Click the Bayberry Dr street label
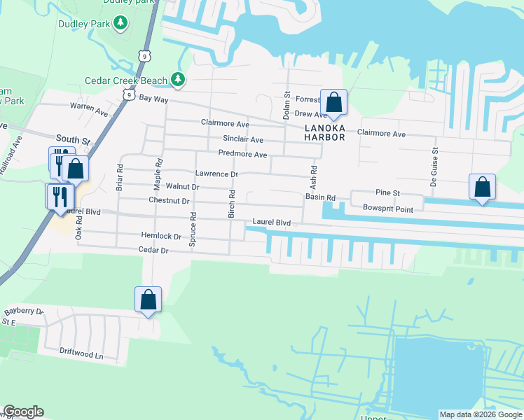 click(x=24, y=311)
